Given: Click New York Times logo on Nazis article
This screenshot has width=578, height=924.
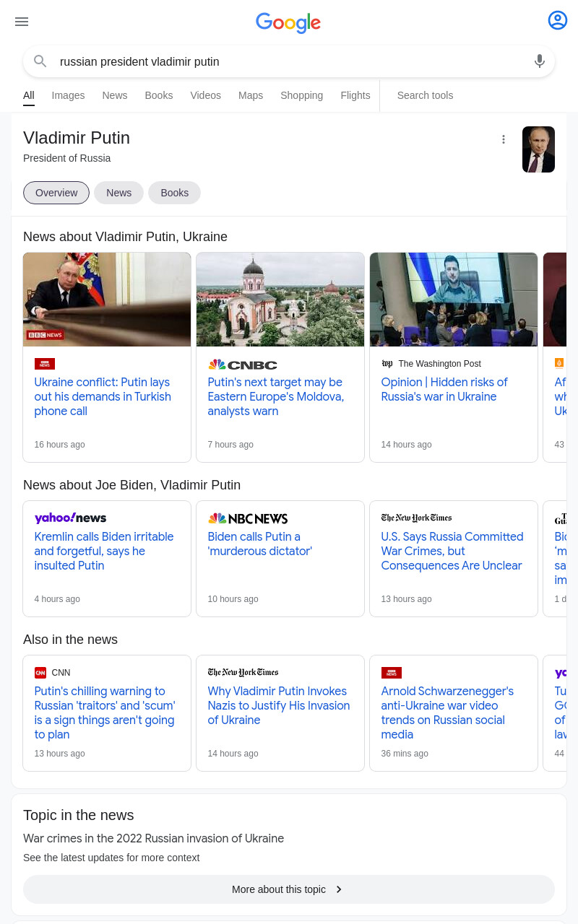Looking at the screenshot, I should (x=243, y=672).
